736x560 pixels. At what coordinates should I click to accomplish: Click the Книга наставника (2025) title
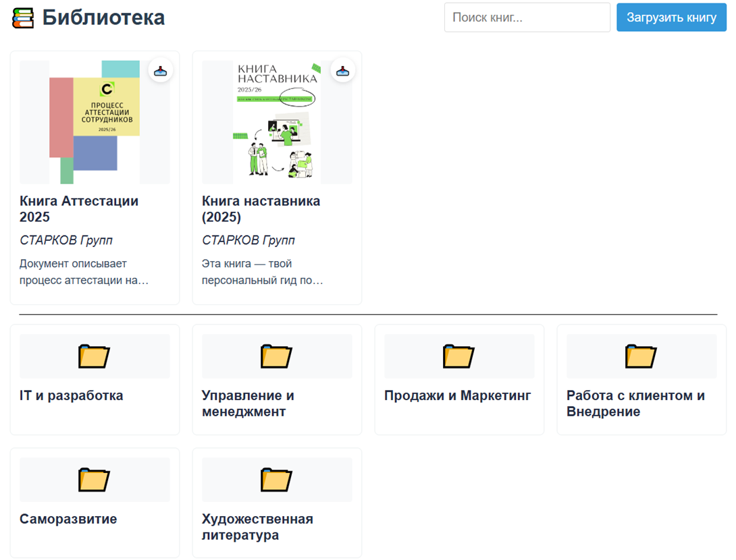261,209
